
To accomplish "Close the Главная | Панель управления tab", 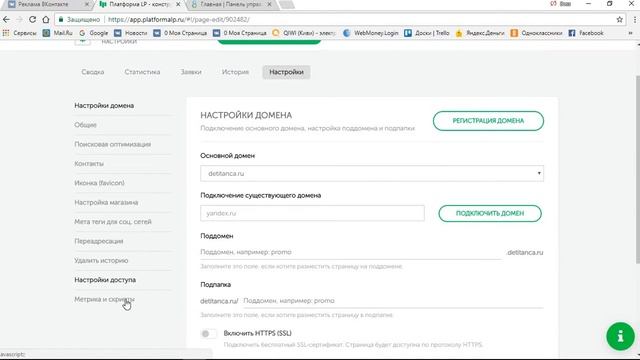I will pyautogui.click(x=269, y=4).
